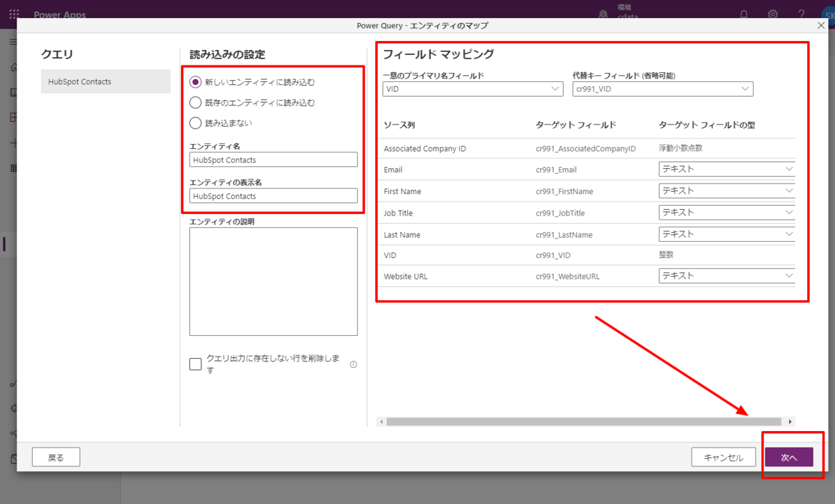Focus the エンティティの表示名 input field
This screenshot has height=504, width=835.
[273, 196]
